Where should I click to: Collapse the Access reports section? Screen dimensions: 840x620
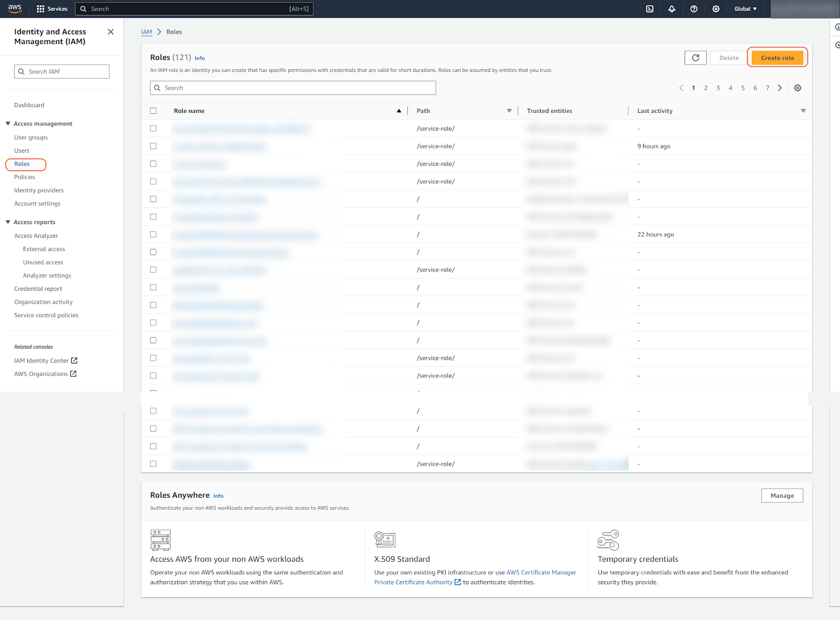pyautogui.click(x=8, y=222)
